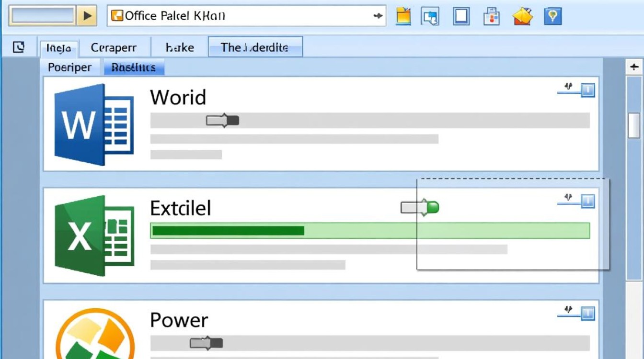Click the plus button above the scrollbar
Image resolution: width=644 pixels, height=359 pixels.
(x=634, y=67)
